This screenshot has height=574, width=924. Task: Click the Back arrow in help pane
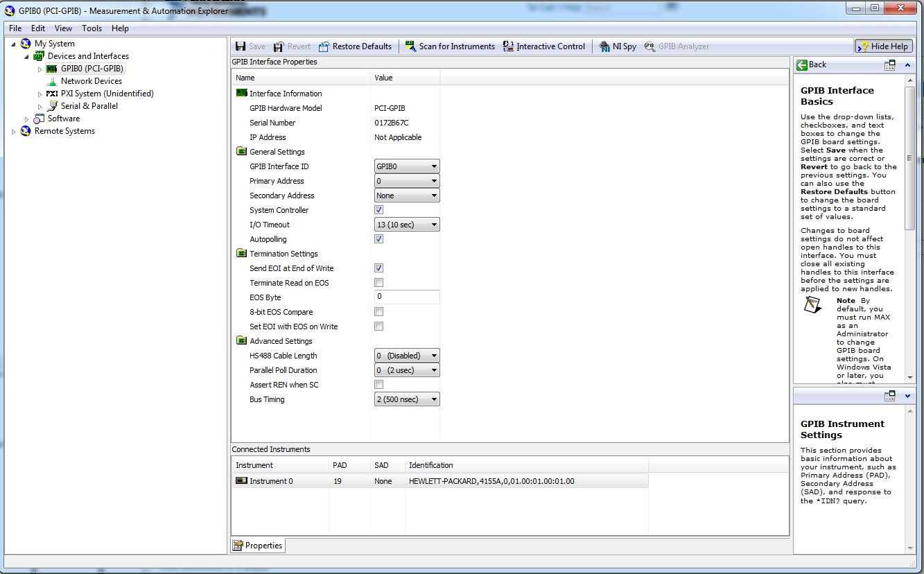(x=802, y=64)
